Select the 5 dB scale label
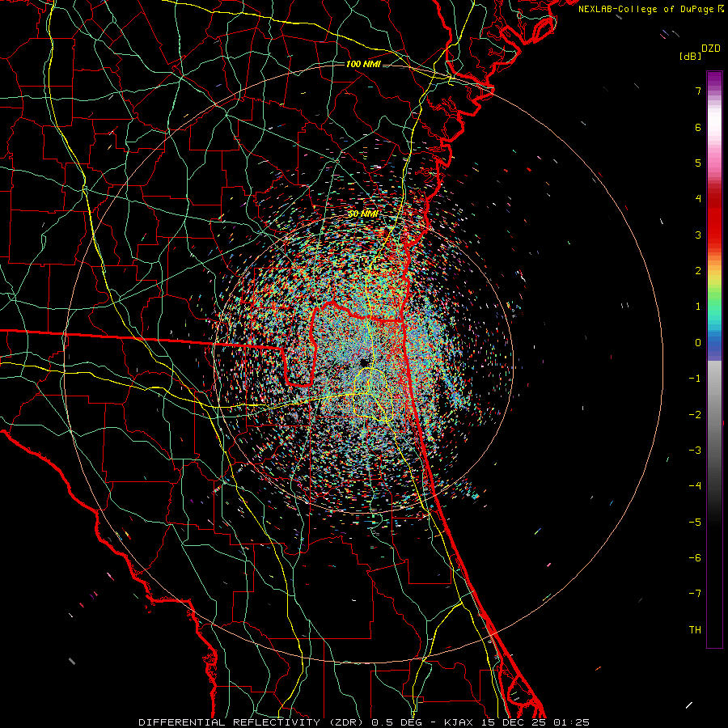 pyautogui.click(x=698, y=163)
